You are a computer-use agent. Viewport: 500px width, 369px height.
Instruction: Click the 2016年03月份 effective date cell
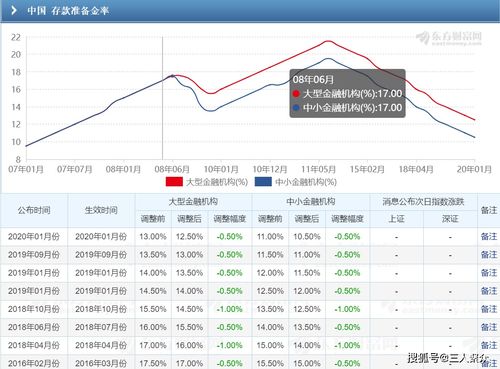pos(101,363)
